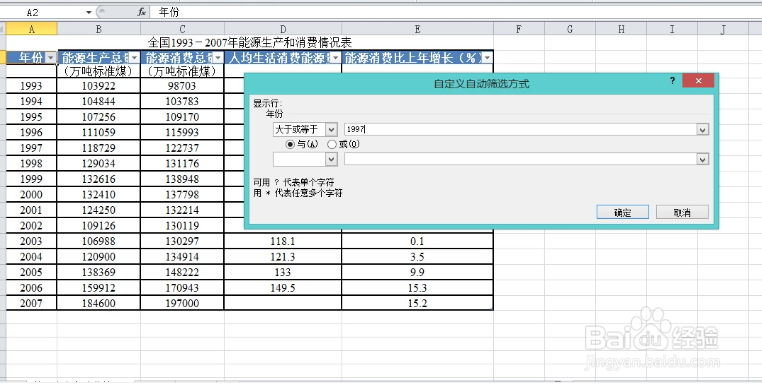Open the Name Box dropdown arrow

click(88, 13)
